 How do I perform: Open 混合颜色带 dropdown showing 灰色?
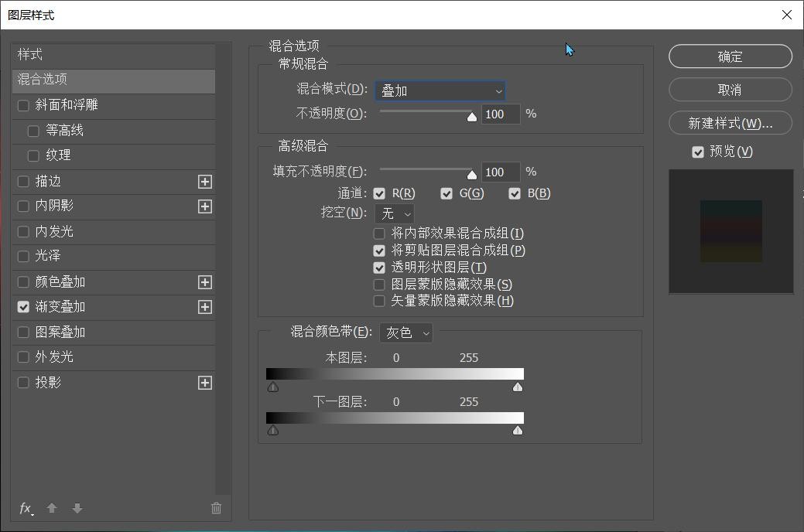pos(406,332)
